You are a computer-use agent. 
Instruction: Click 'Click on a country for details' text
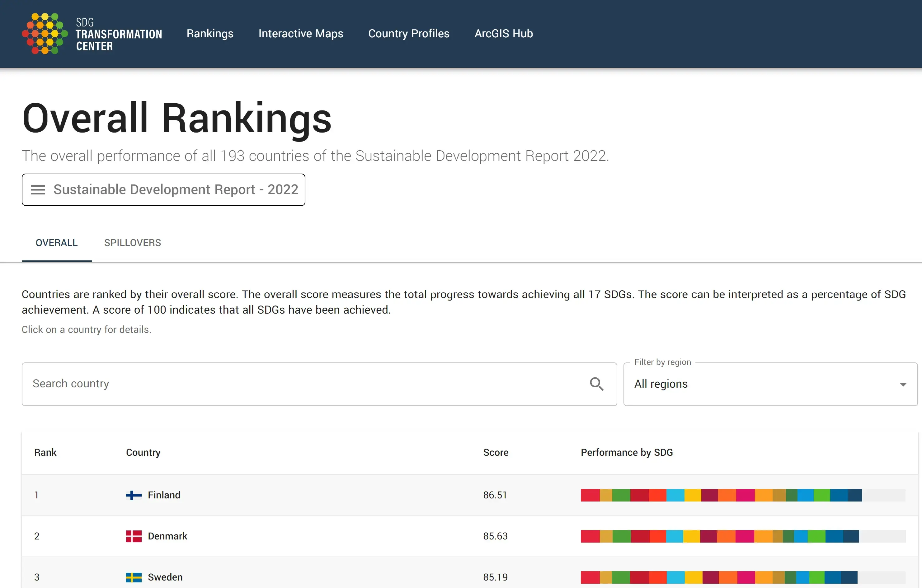pos(87,329)
